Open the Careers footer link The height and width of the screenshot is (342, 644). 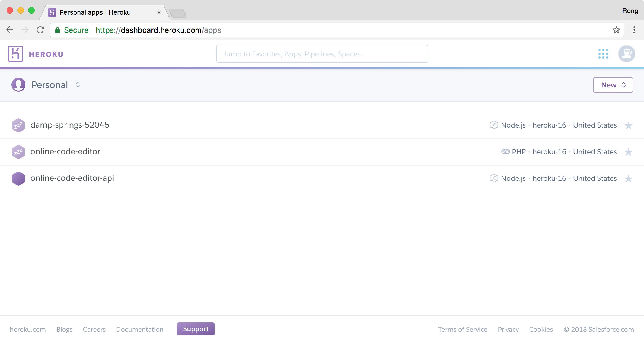click(94, 329)
